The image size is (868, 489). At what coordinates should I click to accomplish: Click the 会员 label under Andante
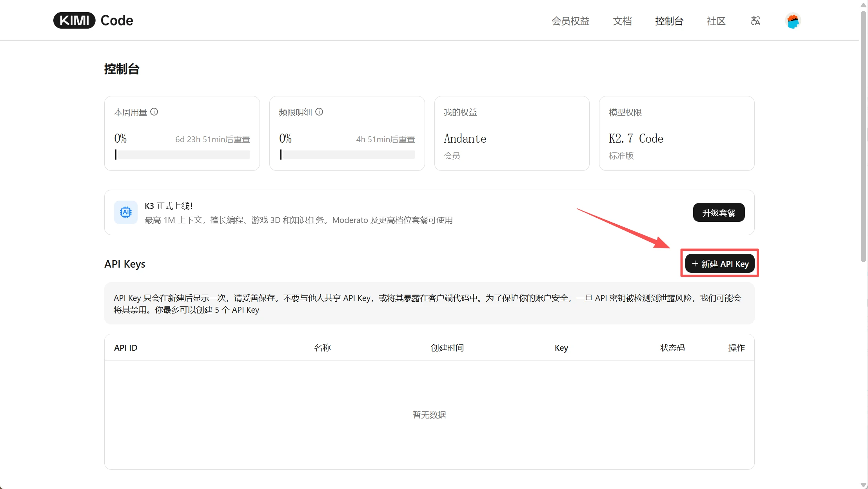coord(452,156)
